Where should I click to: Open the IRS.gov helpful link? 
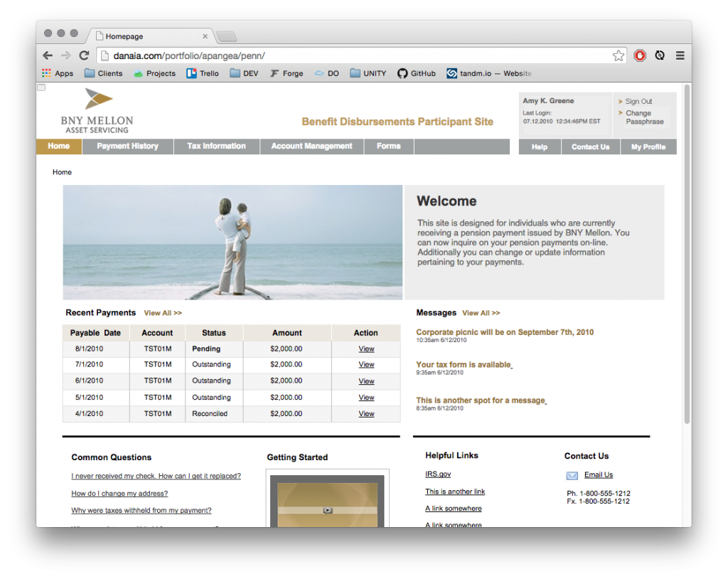pos(438,474)
